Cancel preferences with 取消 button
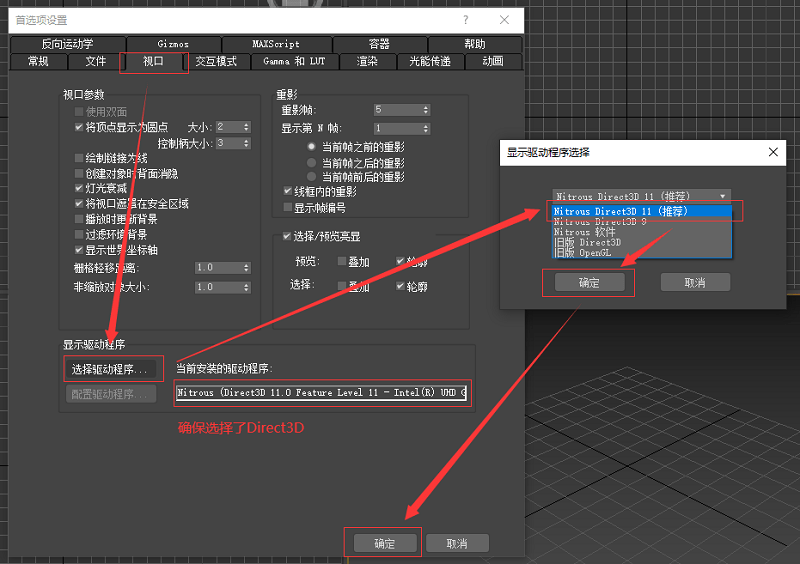The height and width of the screenshot is (564, 800). coord(457,544)
